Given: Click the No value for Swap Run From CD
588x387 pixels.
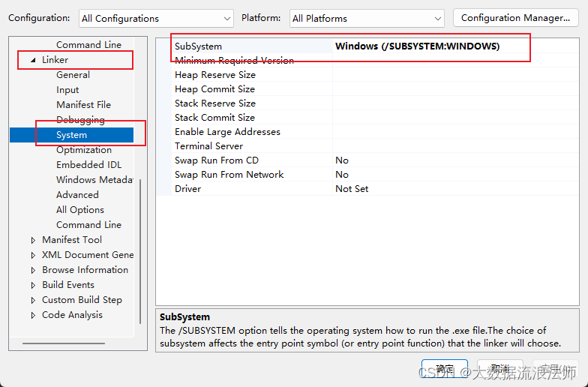Looking at the screenshot, I should [342, 160].
